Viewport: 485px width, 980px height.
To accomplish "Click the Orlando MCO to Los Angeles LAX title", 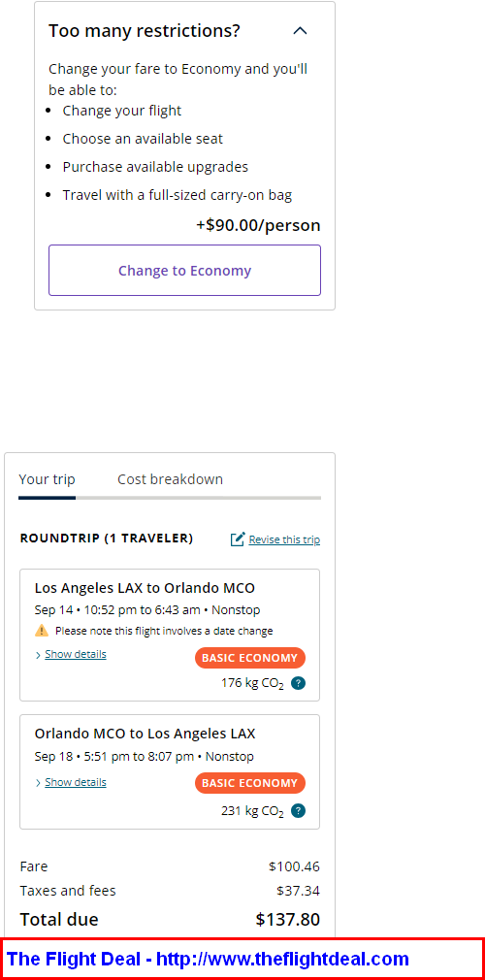I will click(x=145, y=734).
